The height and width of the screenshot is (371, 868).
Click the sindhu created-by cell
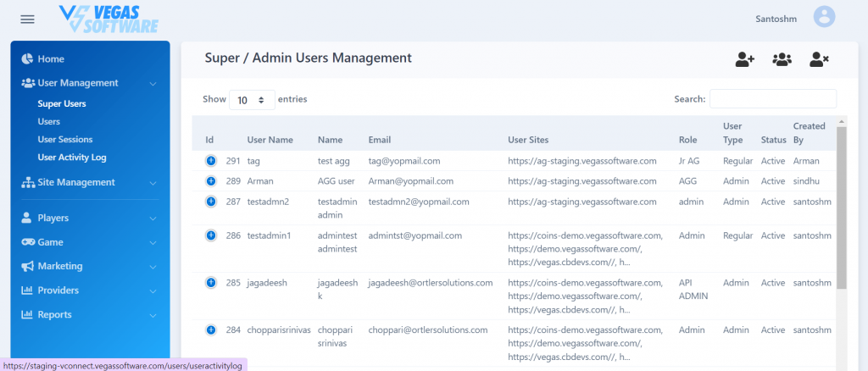pos(808,180)
